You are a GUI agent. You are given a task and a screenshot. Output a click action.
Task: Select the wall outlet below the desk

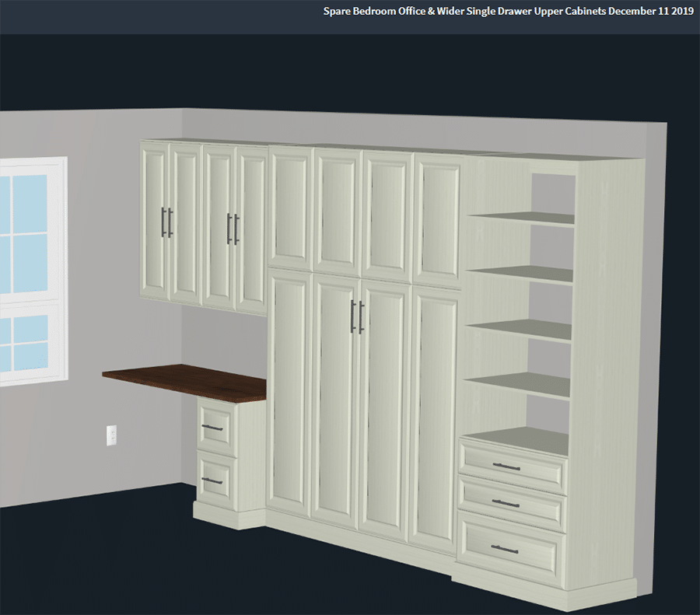[x=111, y=435]
